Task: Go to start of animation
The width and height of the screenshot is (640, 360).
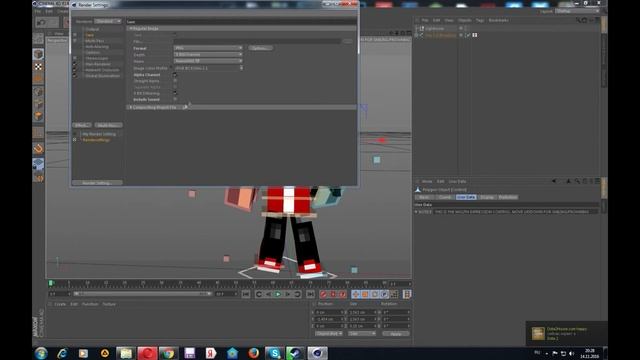Action: [x=246, y=294]
